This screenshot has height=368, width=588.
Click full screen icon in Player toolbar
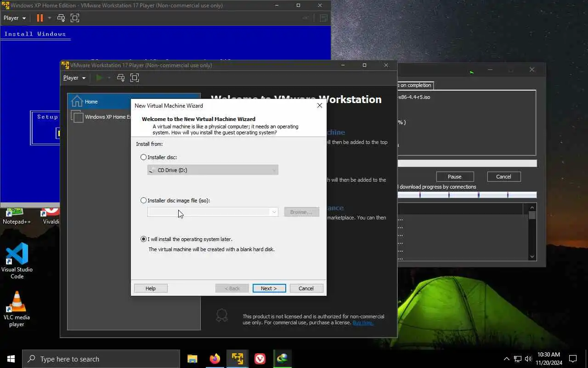(x=135, y=78)
